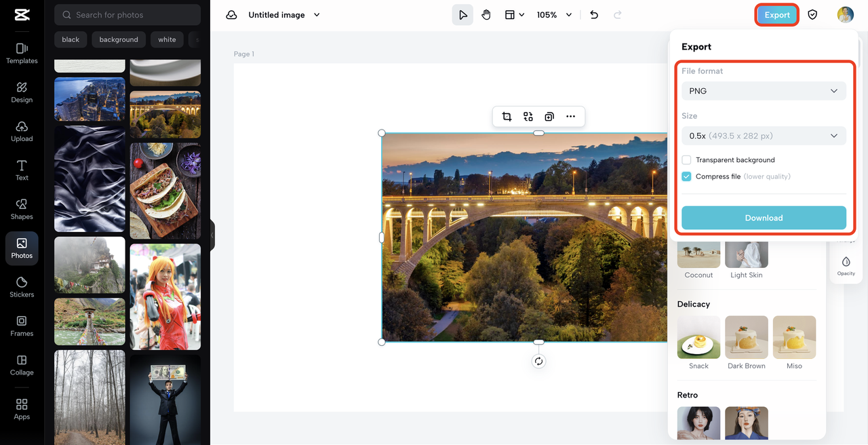868x445 pixels.
Task: Open the Design panel
Action: (22, 92)
